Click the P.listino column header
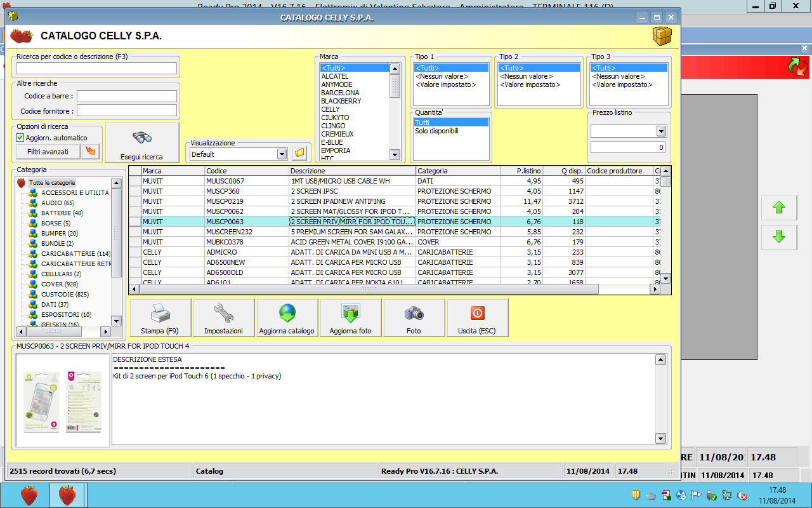The height and width of the screenshot is (508, 812). point(521,171)
